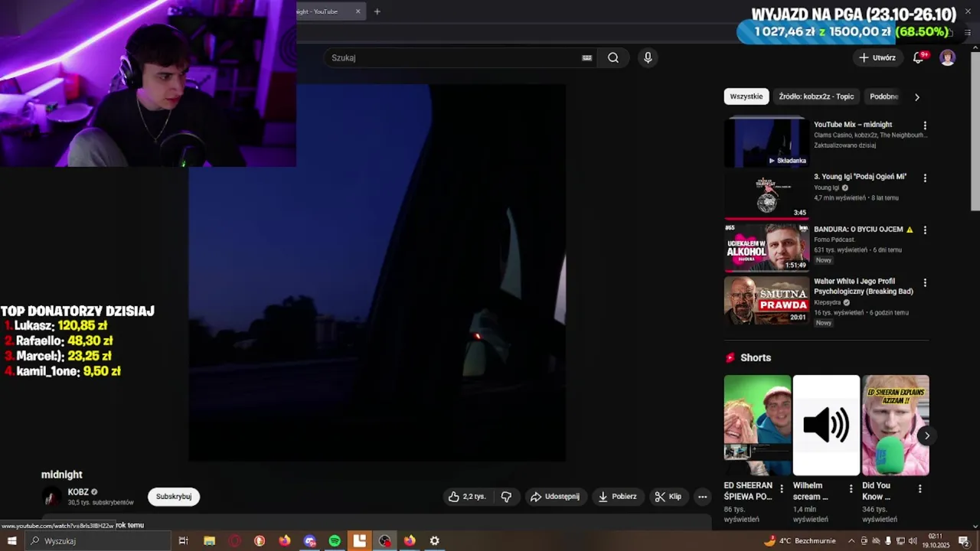This screenshot has width=980, height=551.
Task: Click the Utwórz create button
Action: tap(877, 57)
